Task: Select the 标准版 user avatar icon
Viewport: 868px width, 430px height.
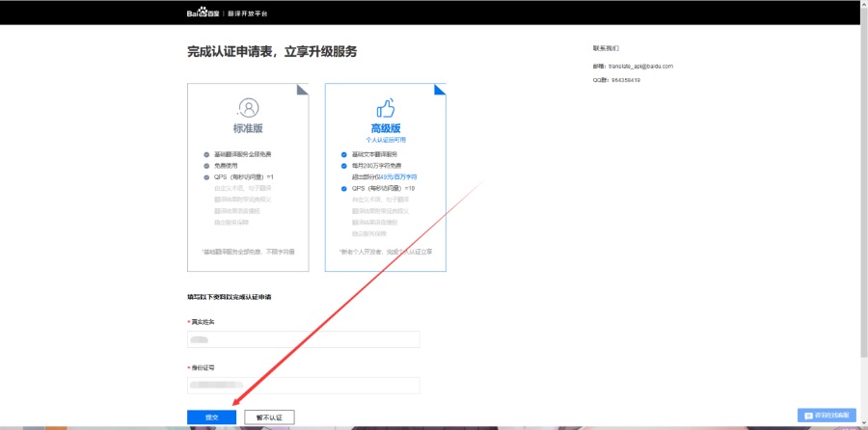Action: pyautogui.click(x=249, y=108)
